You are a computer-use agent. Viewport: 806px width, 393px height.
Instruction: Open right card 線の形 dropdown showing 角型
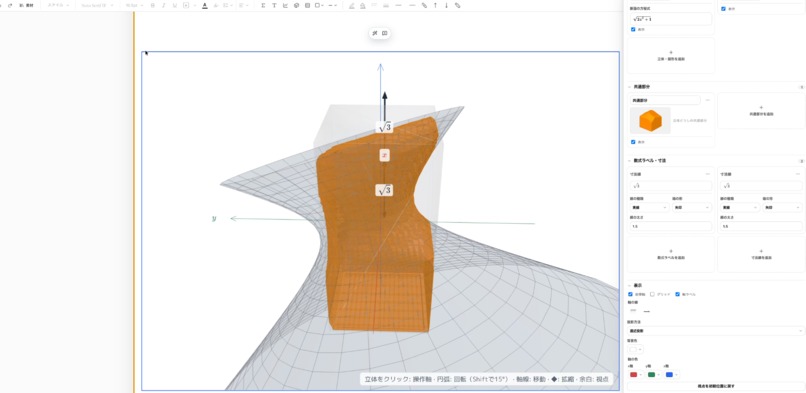[x=783, y=208]
